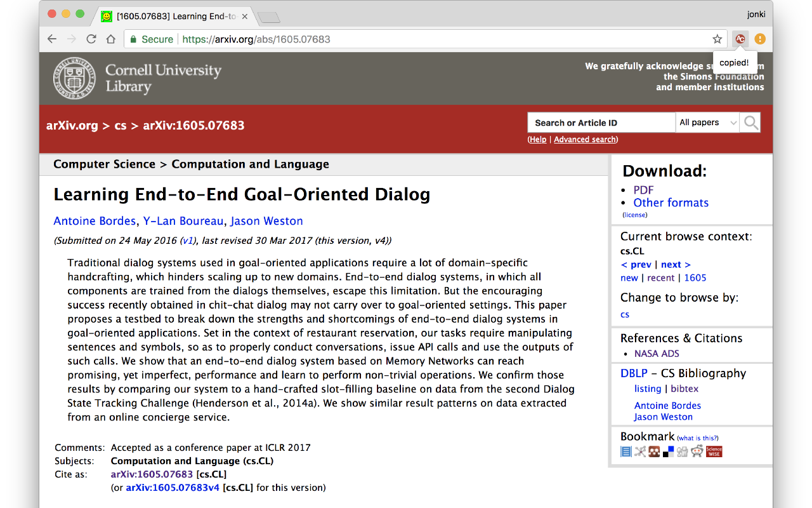Image resolution: width=812 pixels, height=508 pixels.
Task: Click 'Computation and Language (cs.CL)' subject text
Action: (x=192, y=461)
